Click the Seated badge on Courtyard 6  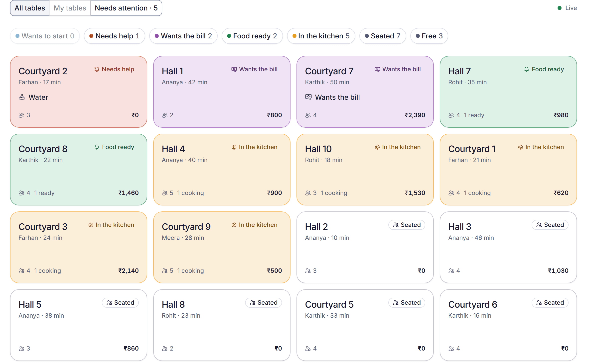point(550,303)
